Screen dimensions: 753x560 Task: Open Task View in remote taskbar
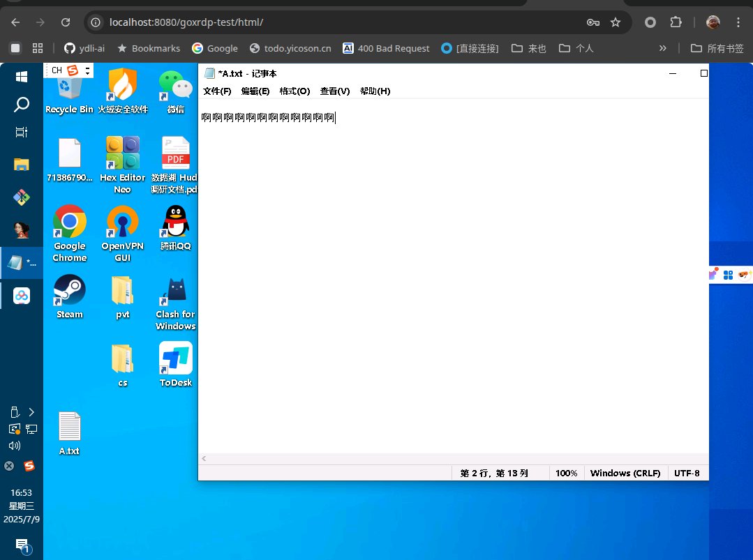(x=21, y=132)
